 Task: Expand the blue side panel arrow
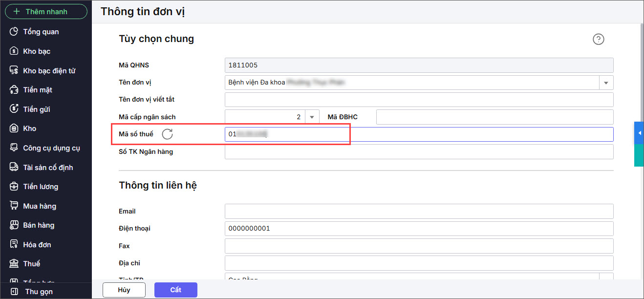[x=639, y=133]
